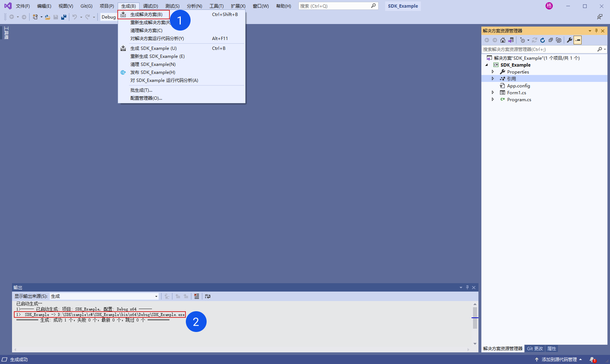
Task: Open the 文件(F) menu
Action: coord(23,6)
